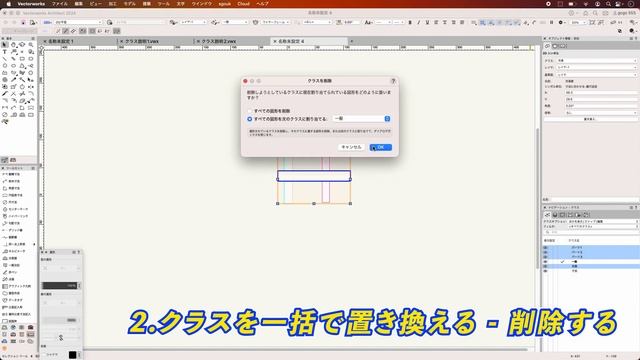This screenshot has width=640, height=360.
Task: Open the Vectorworks application menu
Action: click(31, 4)
